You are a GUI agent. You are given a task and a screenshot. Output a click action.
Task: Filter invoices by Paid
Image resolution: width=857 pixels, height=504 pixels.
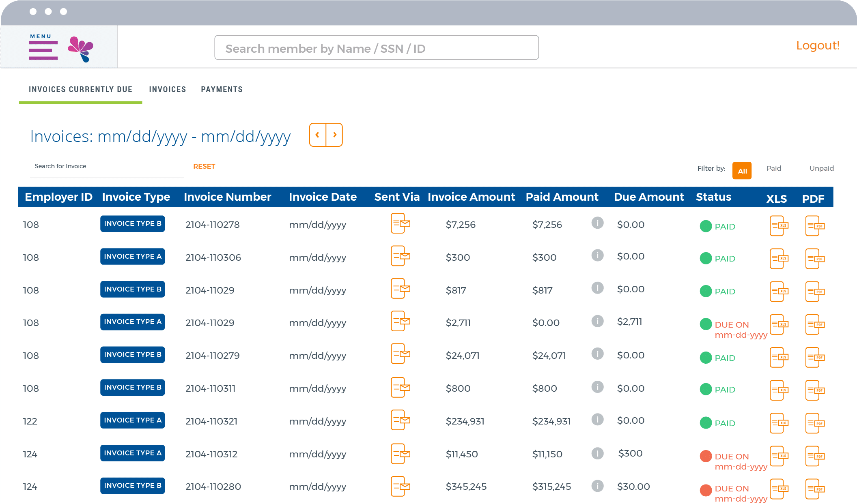click(773, 168)
